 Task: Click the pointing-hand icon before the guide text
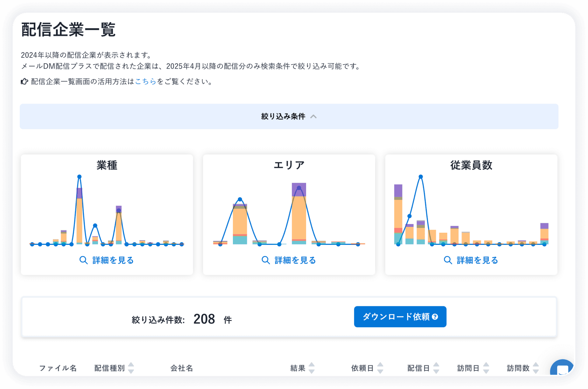coord(24,82)
